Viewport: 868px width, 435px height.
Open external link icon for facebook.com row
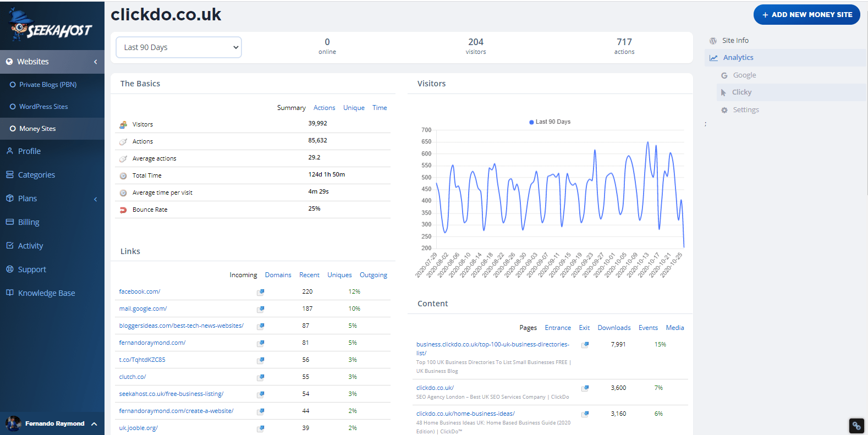click(261, 292)
